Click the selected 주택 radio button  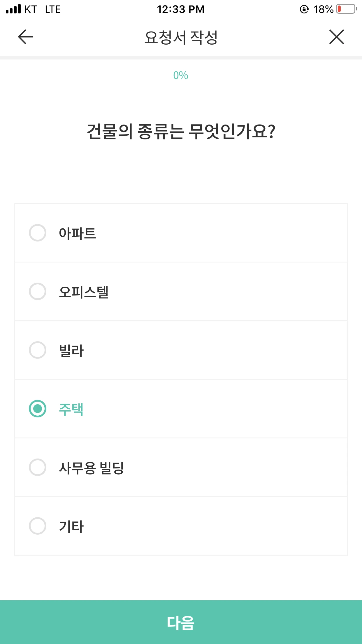click(x=38, y=409)
